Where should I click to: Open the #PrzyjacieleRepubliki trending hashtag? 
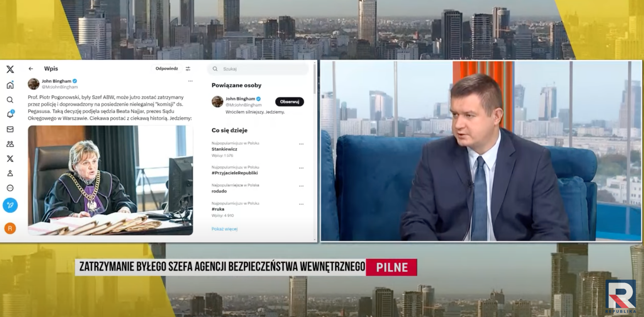point(234,173)
